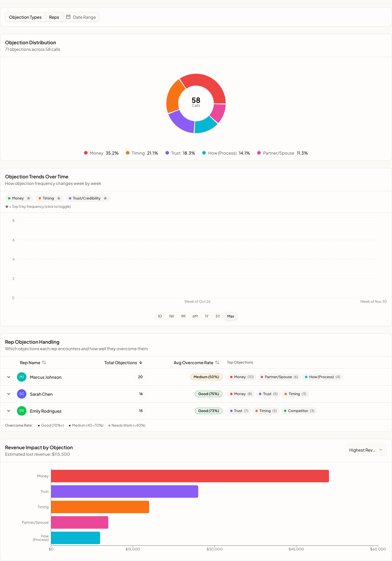Toggle the Timing trend series chip

50,198
